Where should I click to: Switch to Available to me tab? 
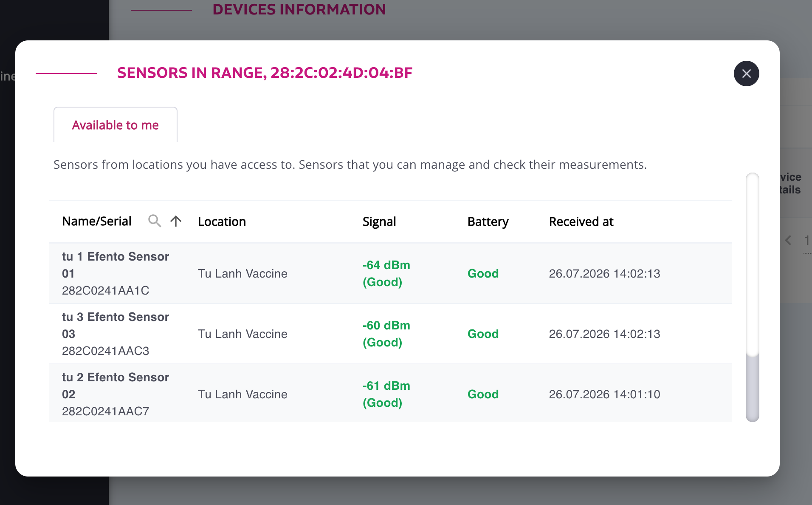point(116,125)
